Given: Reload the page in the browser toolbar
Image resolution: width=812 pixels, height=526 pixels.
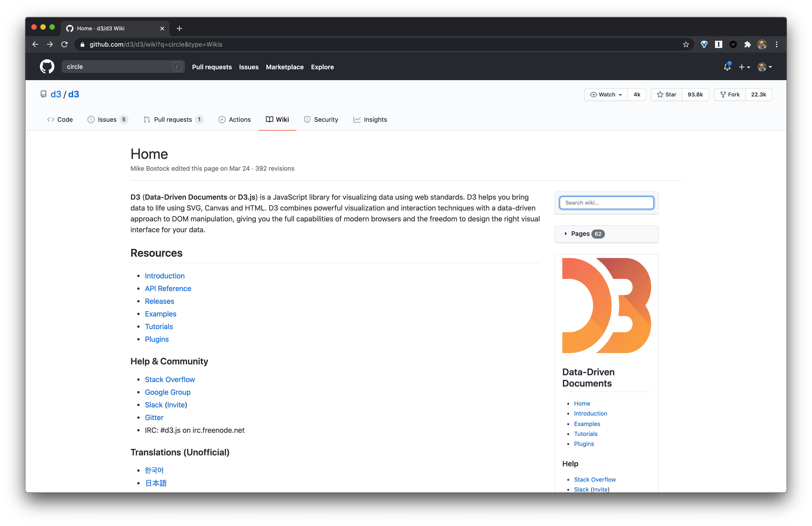Looking at the screenshot, I should [x=65, y=45].
